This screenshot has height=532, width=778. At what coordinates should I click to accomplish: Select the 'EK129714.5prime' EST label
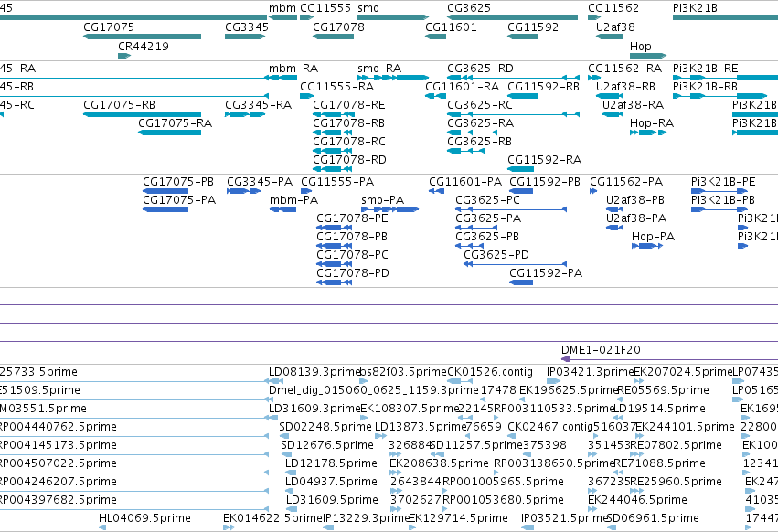(458, 518)
